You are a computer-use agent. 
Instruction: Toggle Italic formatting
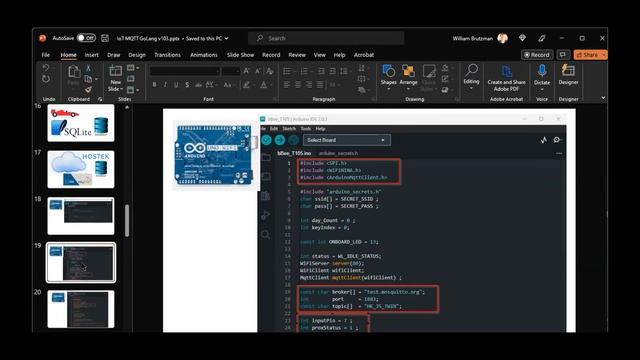tap(165, 85)
